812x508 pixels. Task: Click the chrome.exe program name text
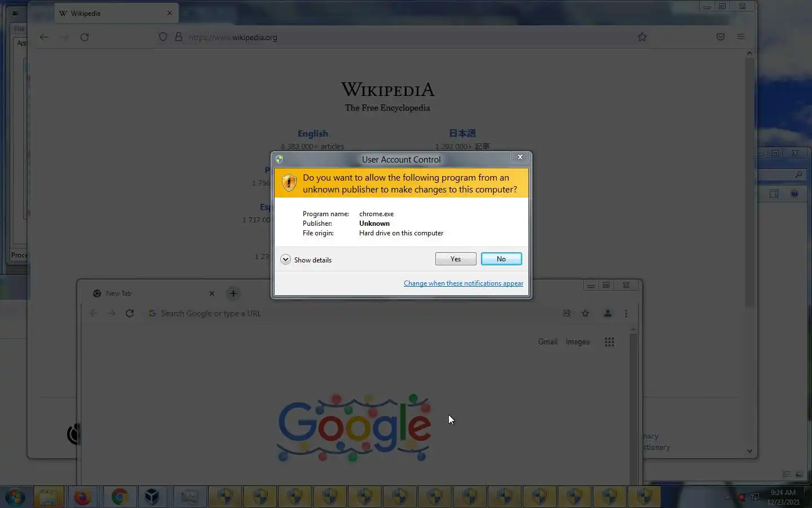point(377,214)
